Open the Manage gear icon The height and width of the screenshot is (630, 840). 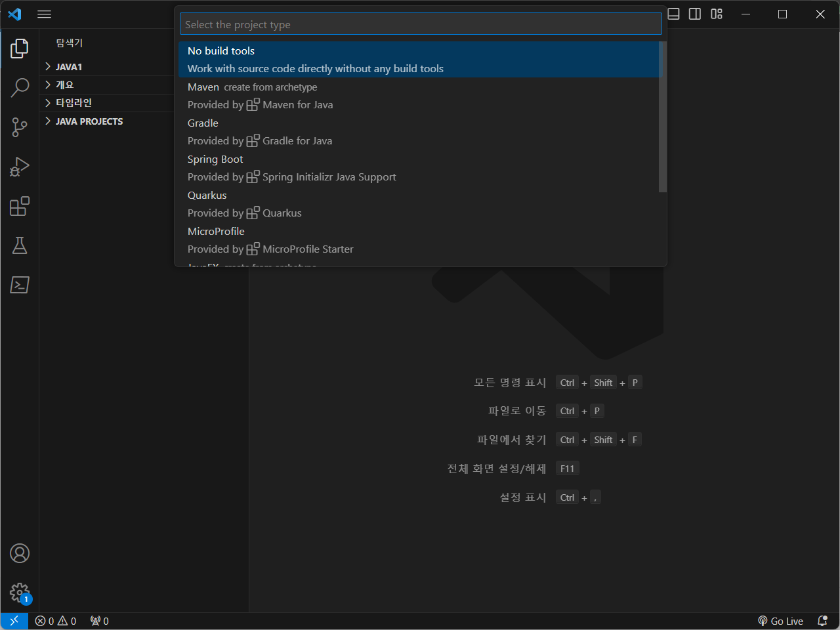20,593
